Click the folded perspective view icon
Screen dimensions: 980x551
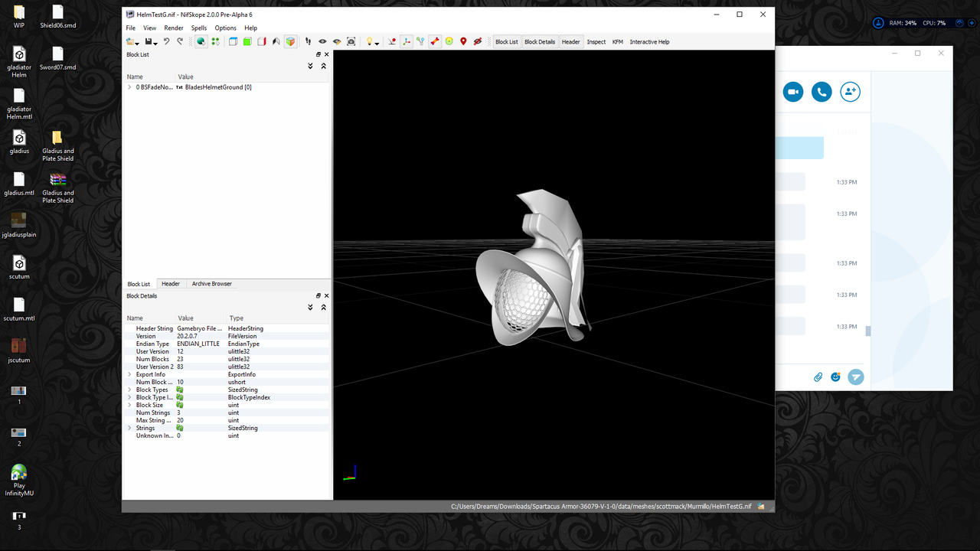coord(276,41)
